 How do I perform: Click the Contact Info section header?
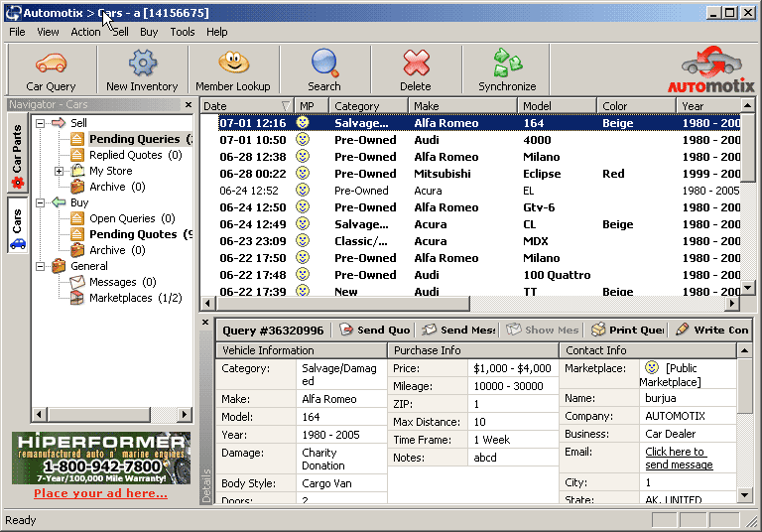[x=648, y=350]
